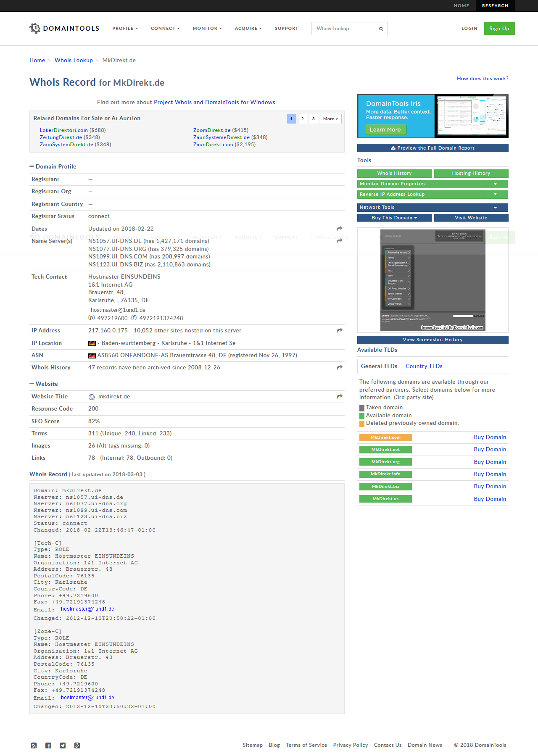Switch to Home top tab
This screenshot has height=756, width=538.
point(462,6)
